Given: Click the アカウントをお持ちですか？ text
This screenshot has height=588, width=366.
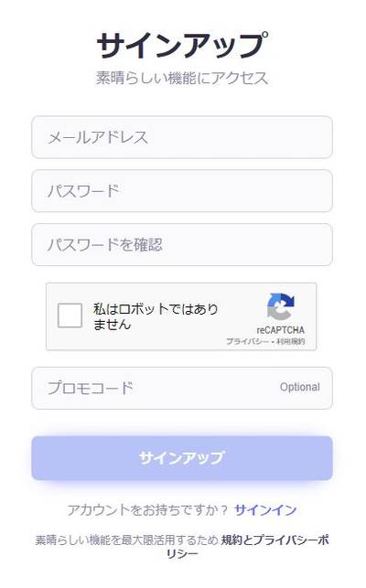Looking at the screenshot, I should tap(147, 510).
